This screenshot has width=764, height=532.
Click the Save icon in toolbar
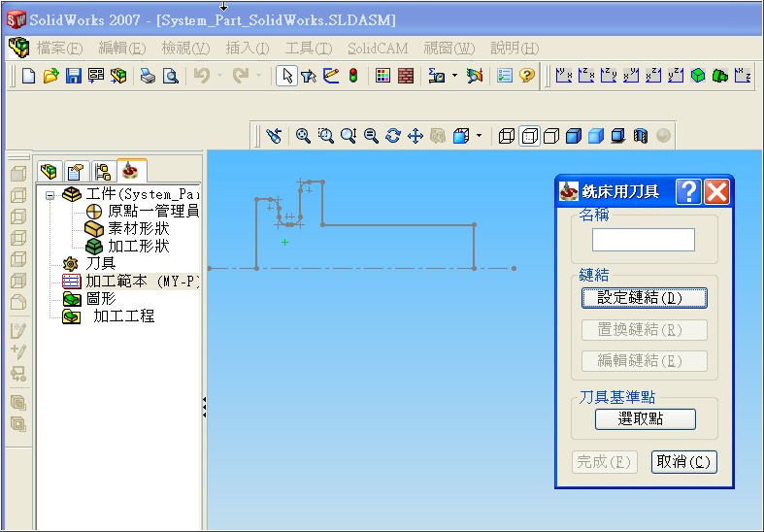coord(74,76)
